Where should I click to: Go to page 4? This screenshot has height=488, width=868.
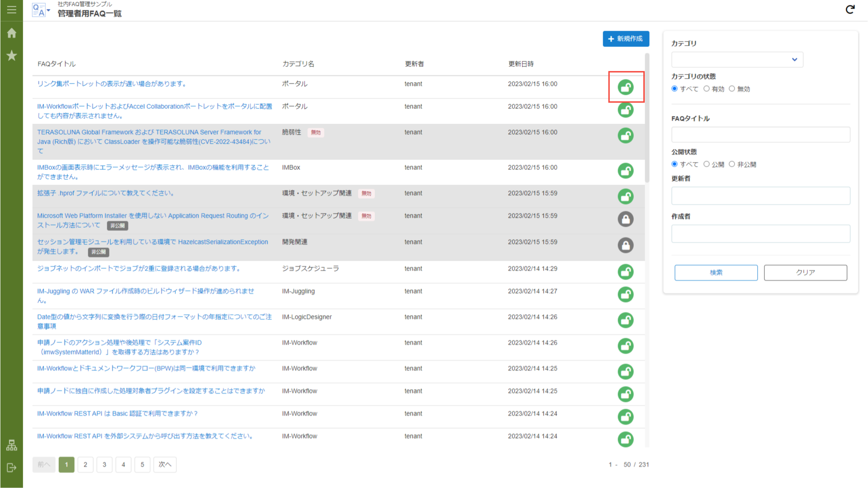point(123,465)
